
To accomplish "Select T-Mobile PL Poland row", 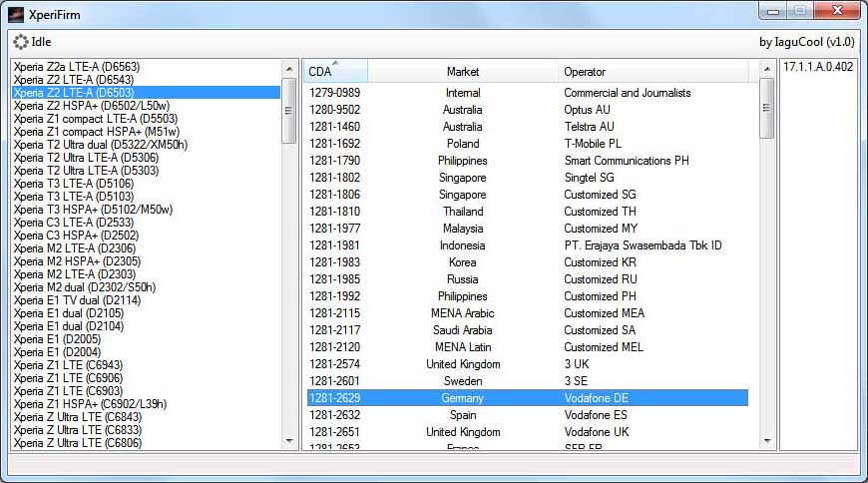I will 528,144.
